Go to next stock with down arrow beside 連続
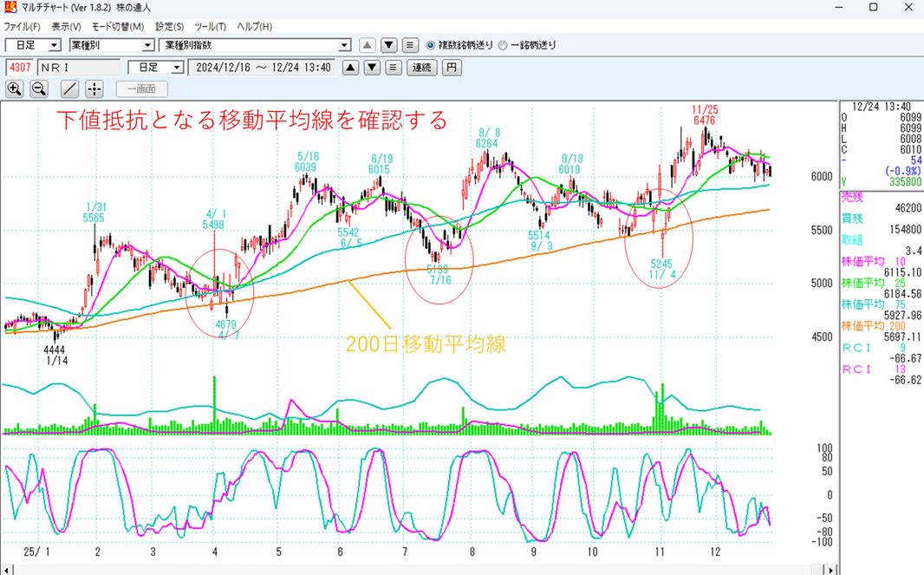Screen dimensions: 924x575 pyautogui.click(x=372, y=68)
